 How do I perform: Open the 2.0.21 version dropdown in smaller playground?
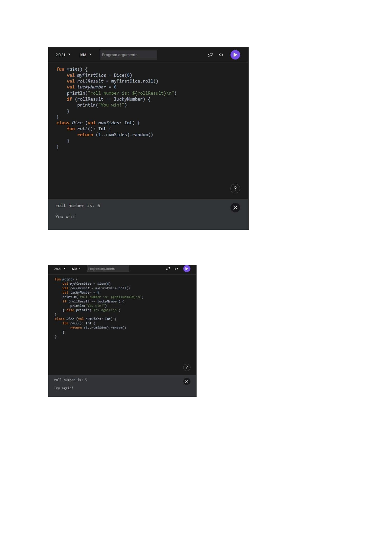(x=59, y=269)
